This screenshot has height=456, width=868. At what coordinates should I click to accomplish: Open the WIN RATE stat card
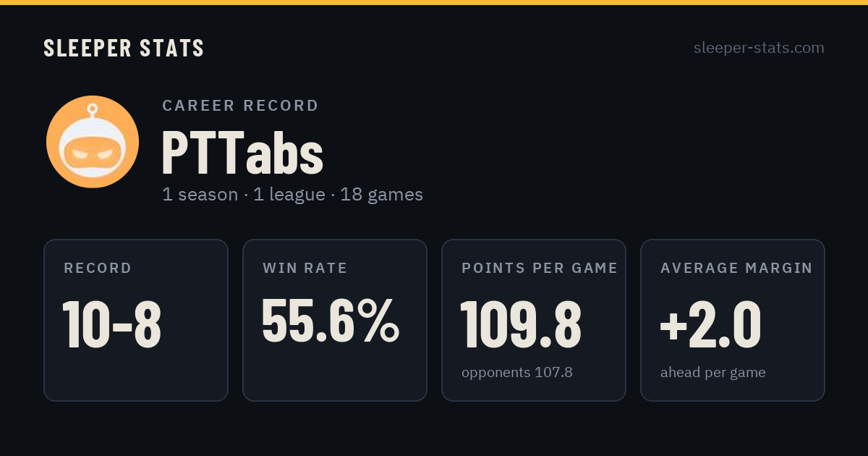(335, 320)
